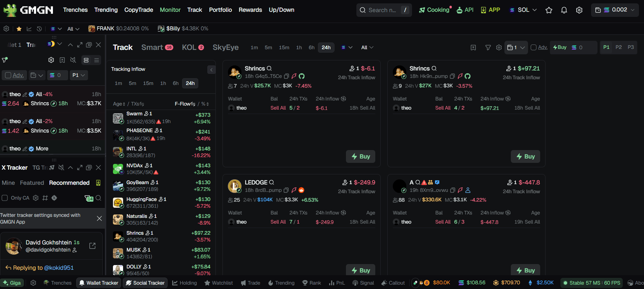Go to CopyTrade in top navigation
The width and height of the screenshot is (644, 289).
(139, 10)
